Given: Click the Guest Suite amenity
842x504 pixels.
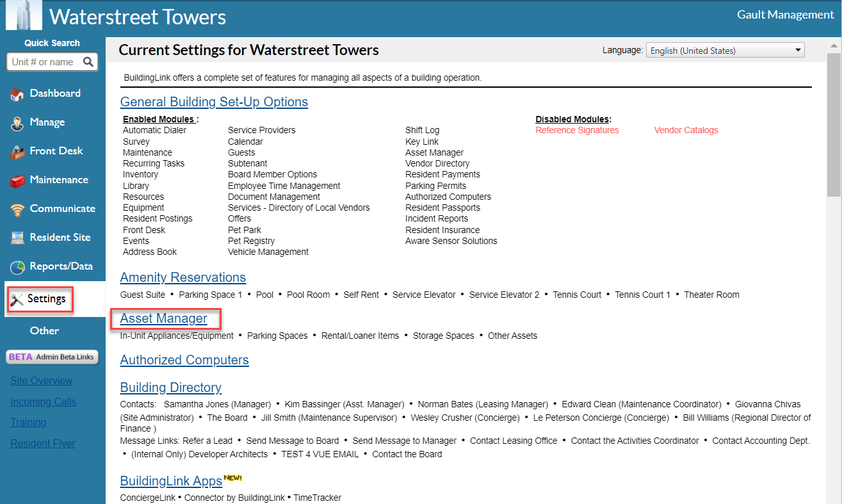Looking at the screenshot, I should (x=143, y=295).
